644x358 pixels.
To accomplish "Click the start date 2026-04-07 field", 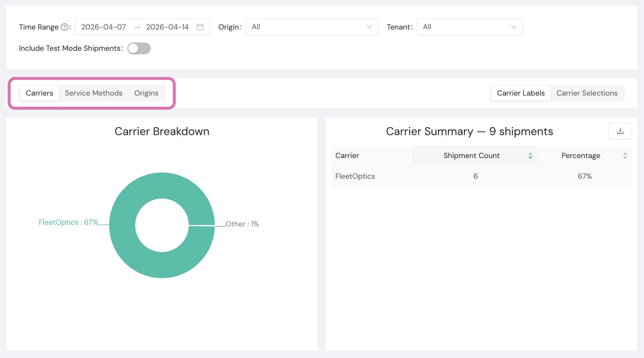I will (103, 27).
